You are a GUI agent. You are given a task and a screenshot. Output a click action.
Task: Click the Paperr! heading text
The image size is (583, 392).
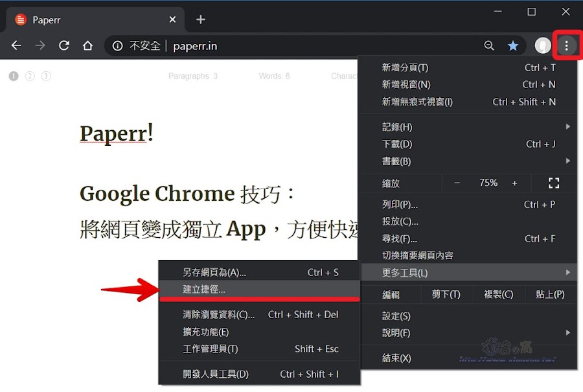[x=117, y=134]
